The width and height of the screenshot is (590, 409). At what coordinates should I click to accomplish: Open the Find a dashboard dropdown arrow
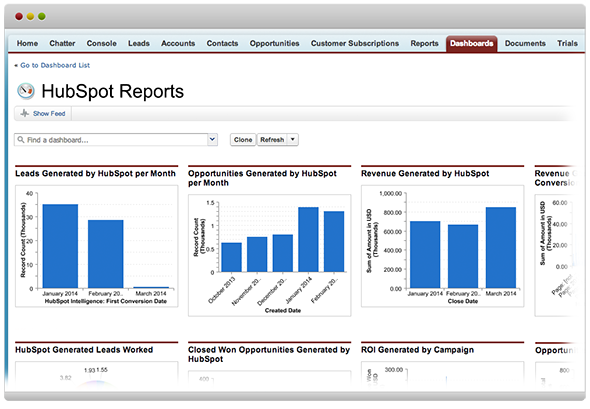click(212, 140)
